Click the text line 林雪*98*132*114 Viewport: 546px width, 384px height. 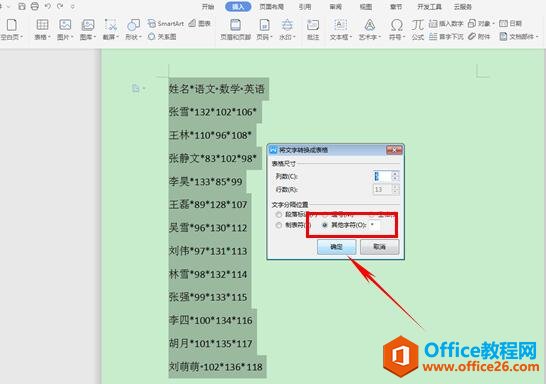(x=208, y=274)
